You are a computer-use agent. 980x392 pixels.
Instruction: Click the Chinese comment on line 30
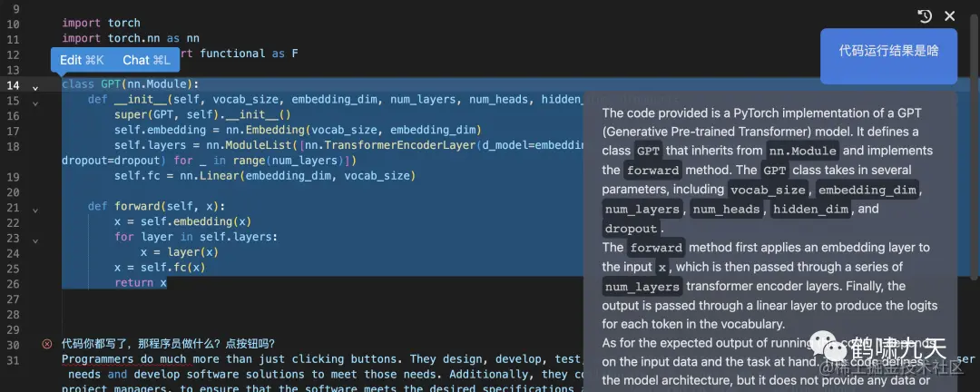tap(168, 344)
